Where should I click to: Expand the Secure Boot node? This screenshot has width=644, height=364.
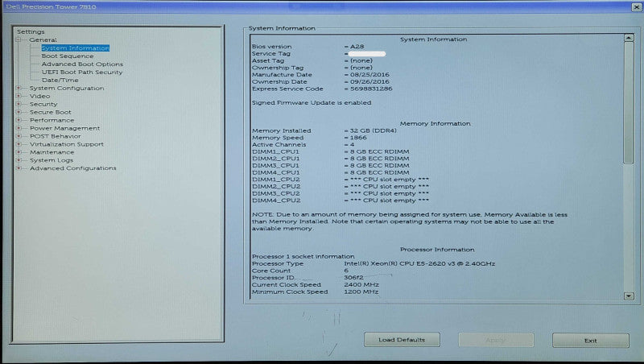(x=19, y=112)
